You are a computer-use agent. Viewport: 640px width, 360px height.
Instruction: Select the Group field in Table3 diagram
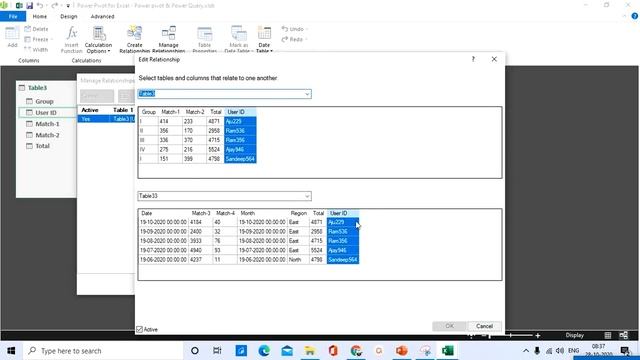(x=44, y=101)
